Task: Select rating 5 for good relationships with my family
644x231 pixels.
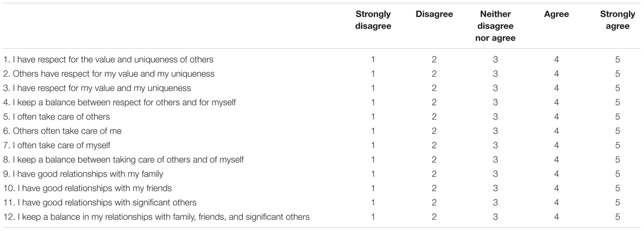Action: [x=618, y=174]
